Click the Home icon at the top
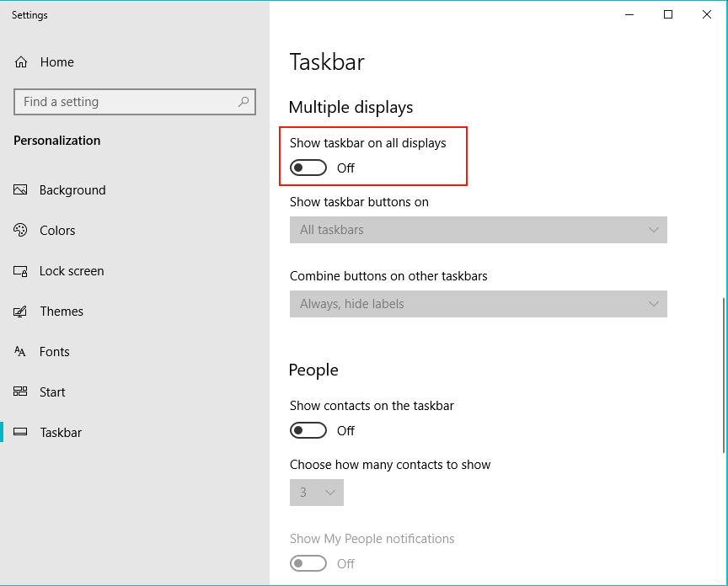The width and height of the screenshot is (728, 586). click(19, 61)
